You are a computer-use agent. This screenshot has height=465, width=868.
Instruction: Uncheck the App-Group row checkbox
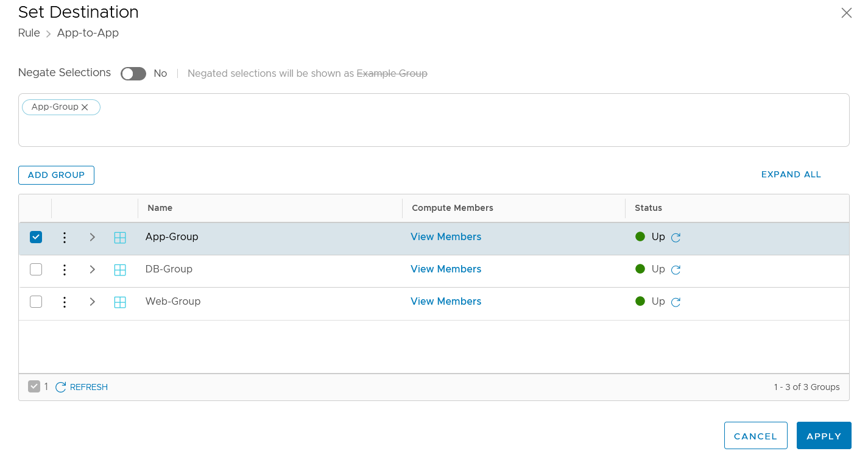(36, 237)
